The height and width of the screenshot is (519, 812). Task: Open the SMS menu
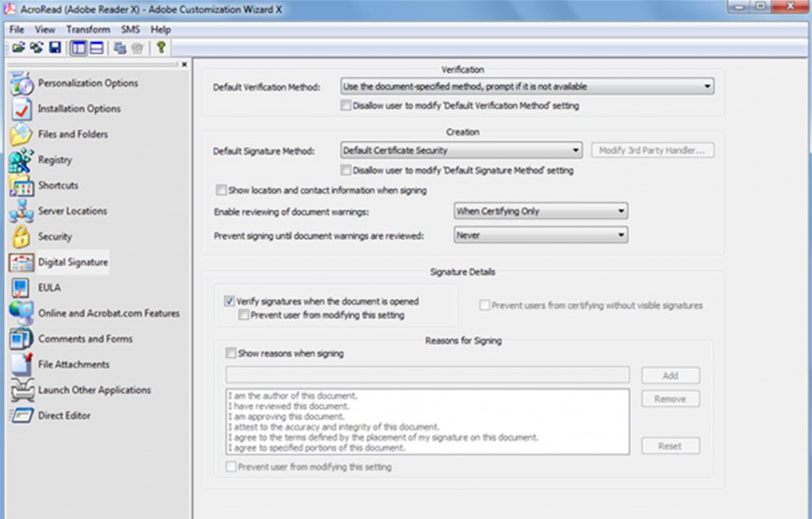pos(131,29)
